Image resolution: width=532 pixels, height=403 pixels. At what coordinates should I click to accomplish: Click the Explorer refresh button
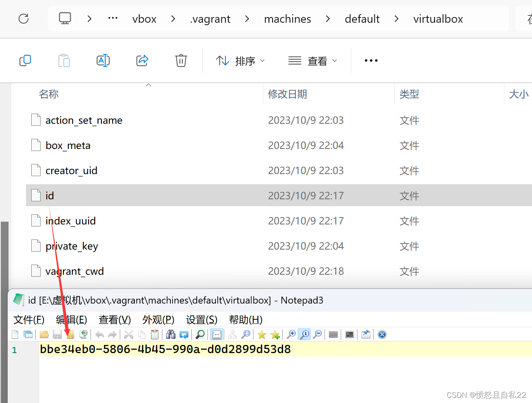pos(24,19)
